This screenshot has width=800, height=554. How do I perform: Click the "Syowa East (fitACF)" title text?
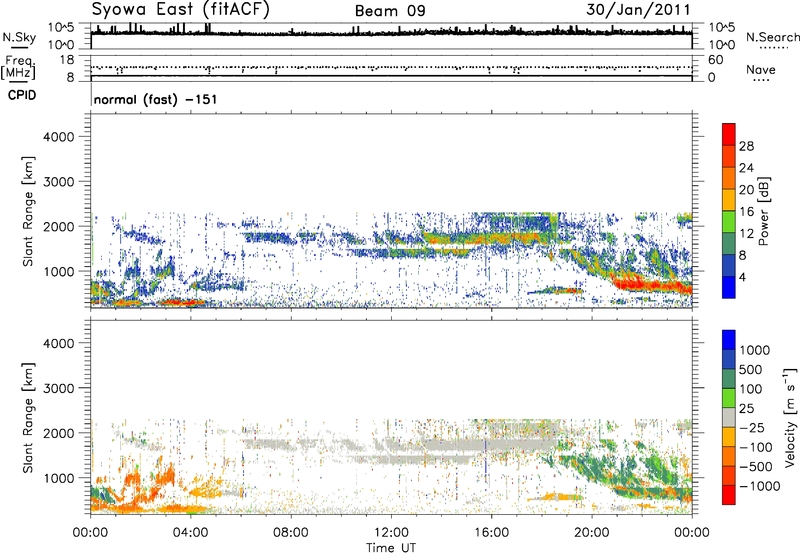point(181,9)
